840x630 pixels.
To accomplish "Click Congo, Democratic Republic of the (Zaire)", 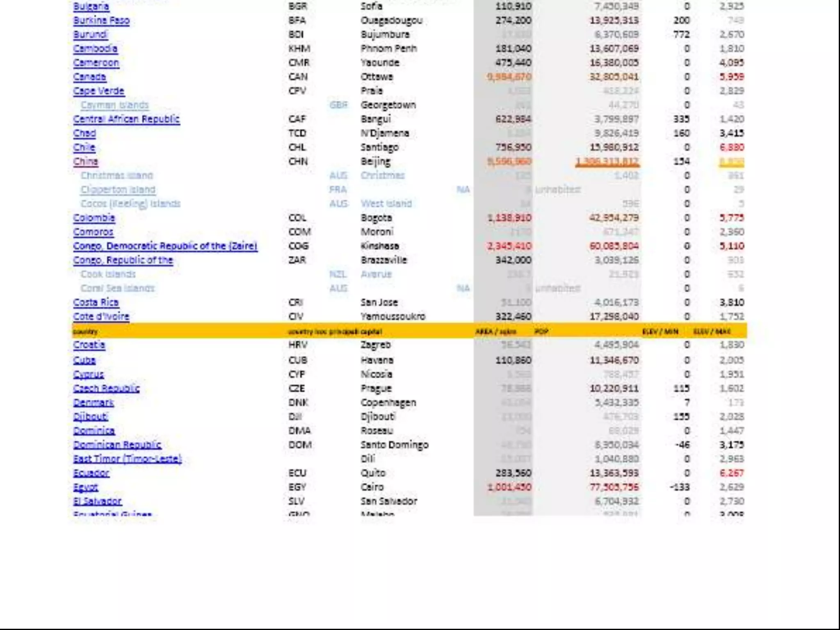I will coord(165,246).
